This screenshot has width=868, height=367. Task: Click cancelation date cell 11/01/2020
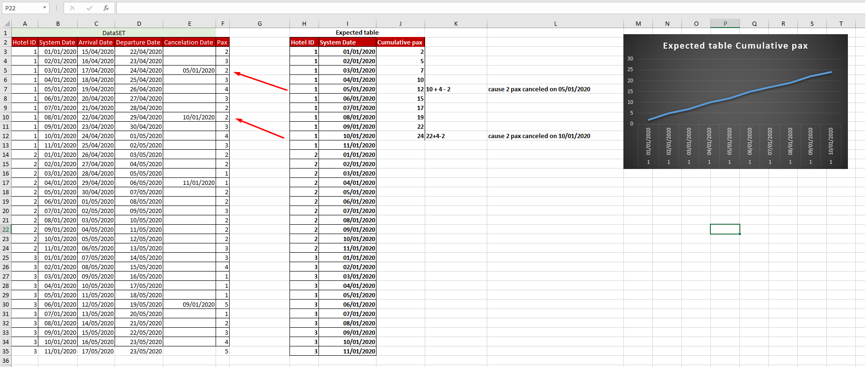point(189,183)
